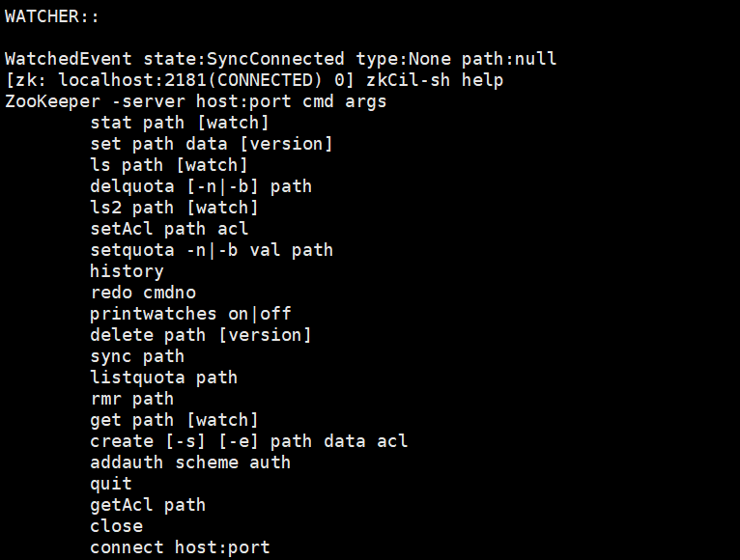Click the 'connect host:port' line
740x560 pixels.
pyautogui.click(x=180, y=546)
